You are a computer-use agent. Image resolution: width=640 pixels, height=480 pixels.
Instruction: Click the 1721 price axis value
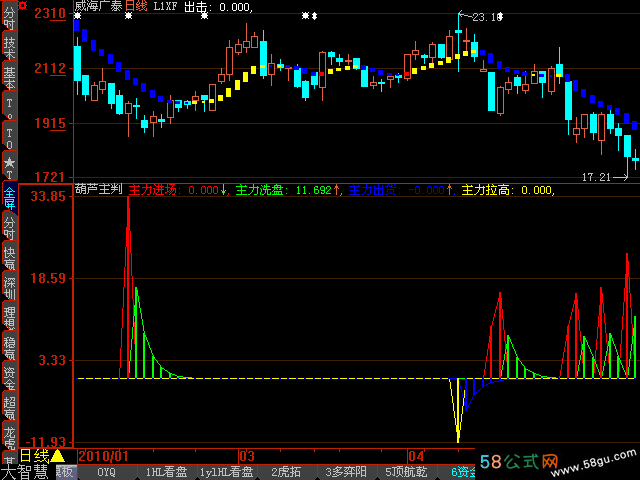(50, 177)
